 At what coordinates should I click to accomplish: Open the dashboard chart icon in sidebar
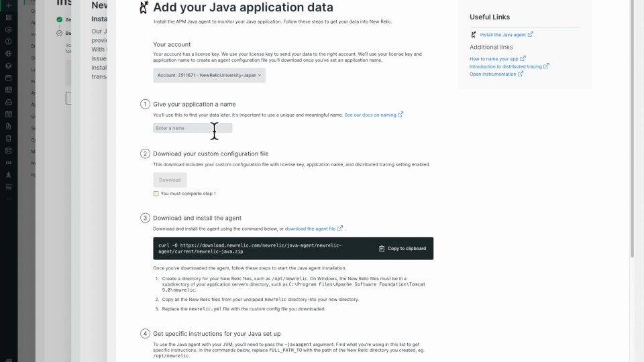(9, 90)
